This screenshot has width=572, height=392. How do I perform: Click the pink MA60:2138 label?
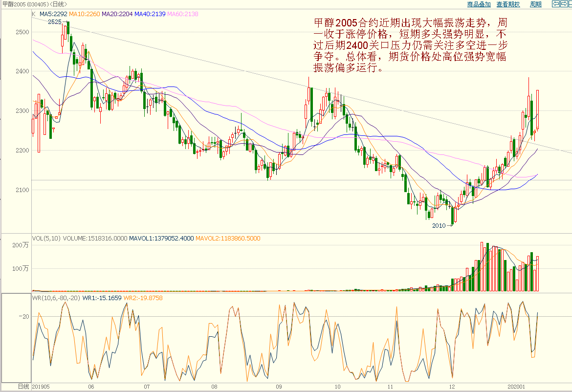pyautogui.click(x=183, y=14)
